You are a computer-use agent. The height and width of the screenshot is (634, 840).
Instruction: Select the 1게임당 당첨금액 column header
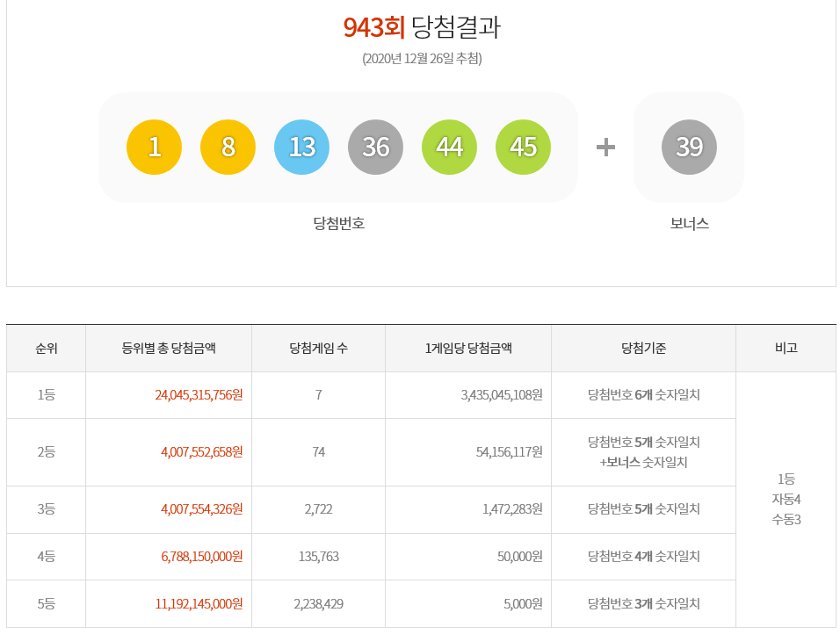pos(468,348)
